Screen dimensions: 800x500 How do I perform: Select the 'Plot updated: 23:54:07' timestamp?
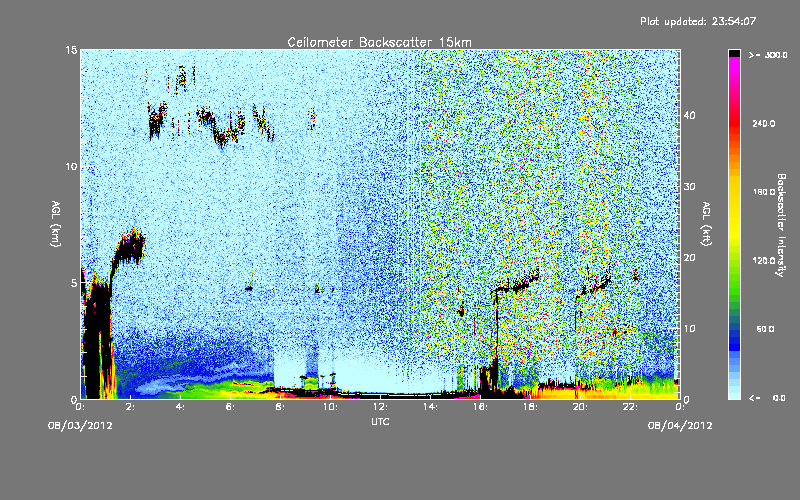click(698, 21)
